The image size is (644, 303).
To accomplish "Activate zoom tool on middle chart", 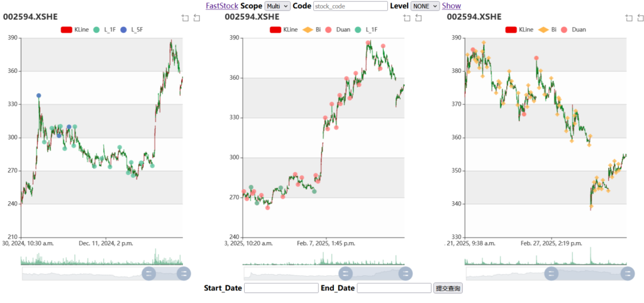I will (x=407, y=18).
